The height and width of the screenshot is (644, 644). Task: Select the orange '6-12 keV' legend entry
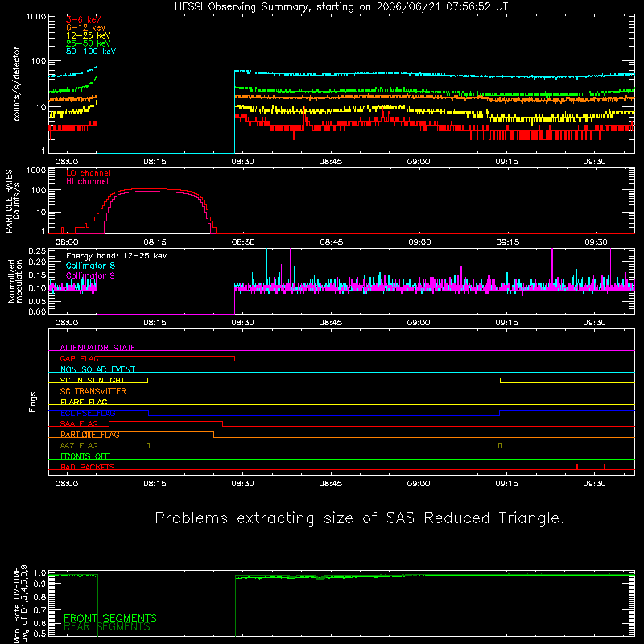click(x=85, y=27)
